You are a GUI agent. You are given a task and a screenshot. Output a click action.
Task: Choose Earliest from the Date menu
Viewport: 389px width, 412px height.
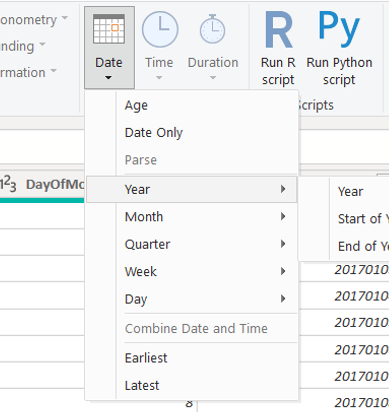point(191,358)
